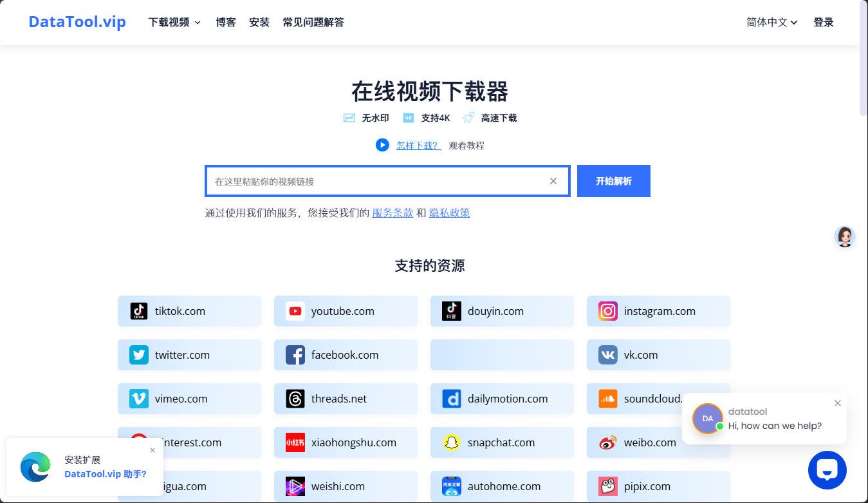
Task: Open the 隐私政策 link
Action: (x=450, y=213)
